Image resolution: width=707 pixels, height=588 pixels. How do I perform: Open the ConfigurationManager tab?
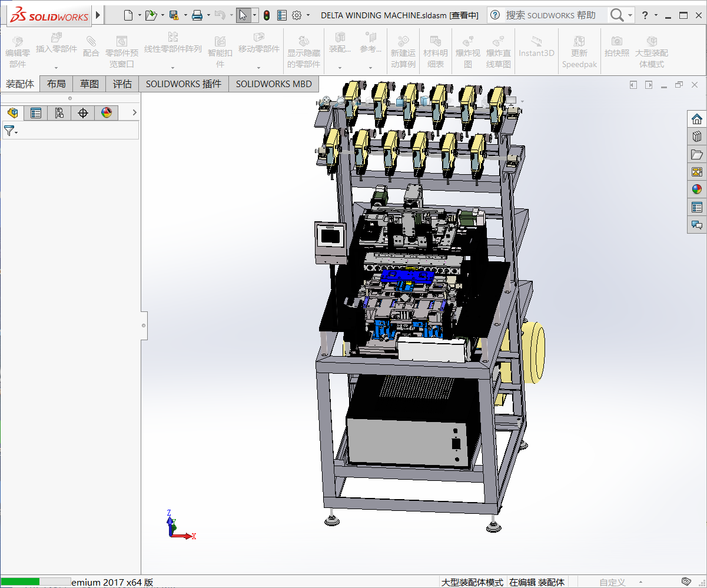click(x=59, y=113)
